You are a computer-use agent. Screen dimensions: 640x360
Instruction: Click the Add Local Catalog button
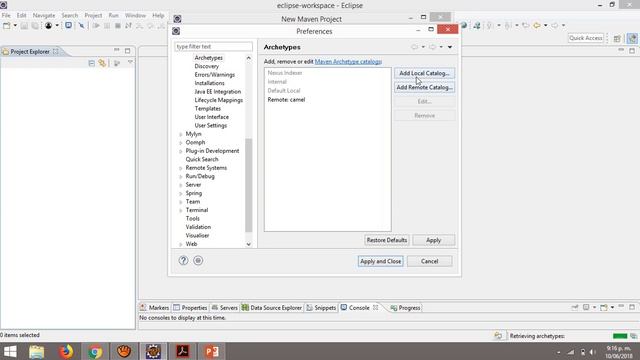(424, 73)
